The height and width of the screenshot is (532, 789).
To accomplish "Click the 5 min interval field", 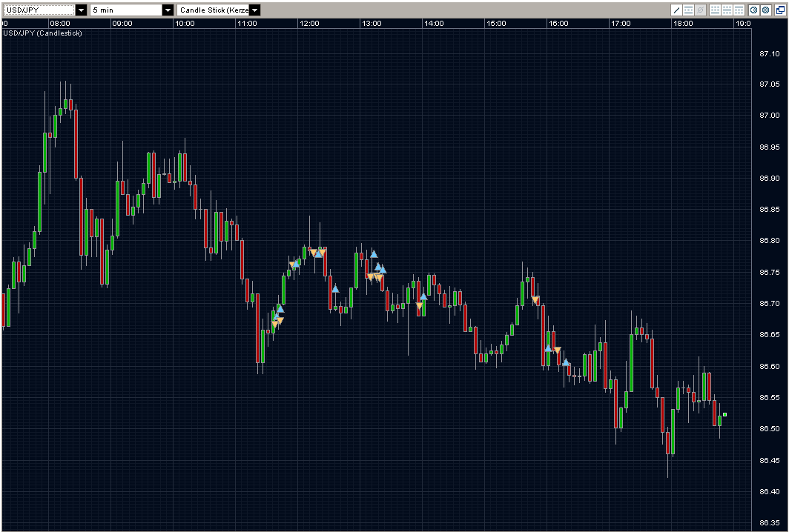I will tap(126, 10).
